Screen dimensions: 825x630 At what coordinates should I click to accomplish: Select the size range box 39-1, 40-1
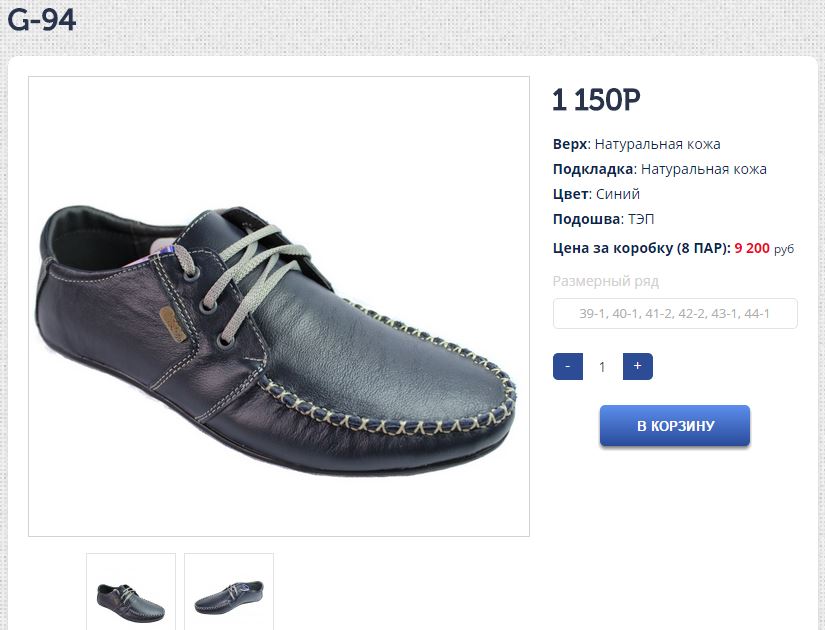pyautogui.click(x=675, y=314)
